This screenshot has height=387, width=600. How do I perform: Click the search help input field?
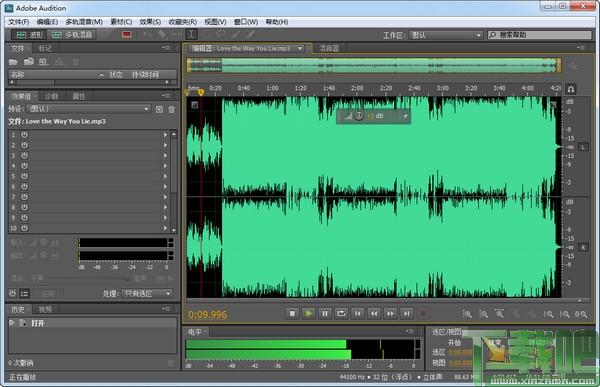tap(540, 35)
